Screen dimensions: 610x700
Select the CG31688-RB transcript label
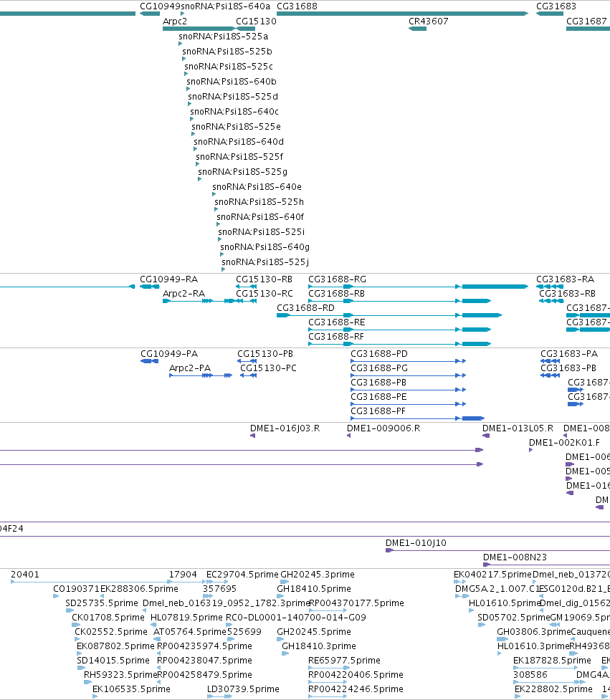(x=336, y=294)
